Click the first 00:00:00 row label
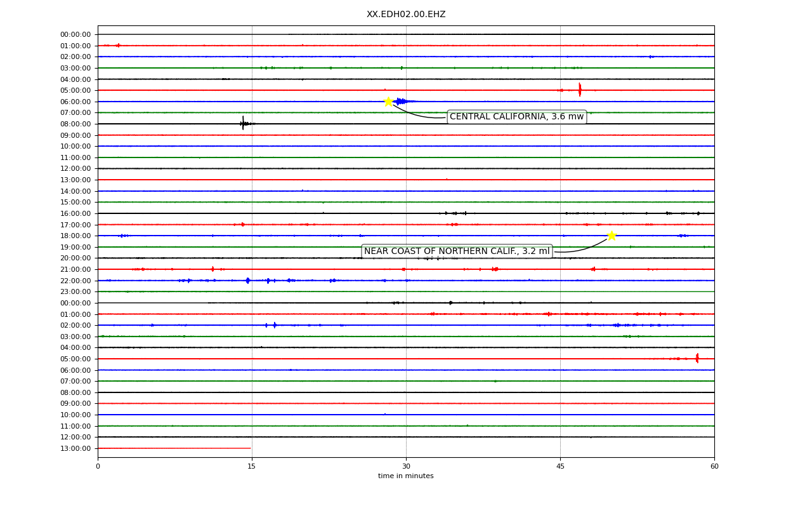812x508 pixels. coord(75,34)
